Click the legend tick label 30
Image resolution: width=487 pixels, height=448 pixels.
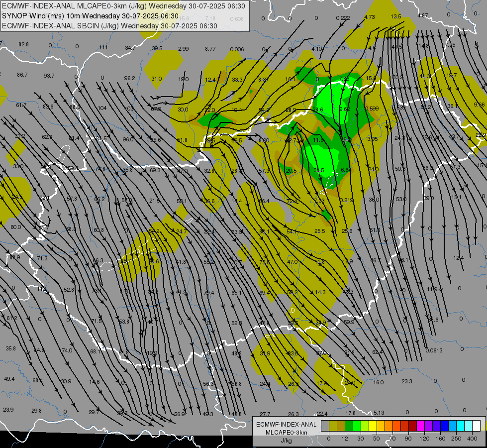[x=360, y=439]
